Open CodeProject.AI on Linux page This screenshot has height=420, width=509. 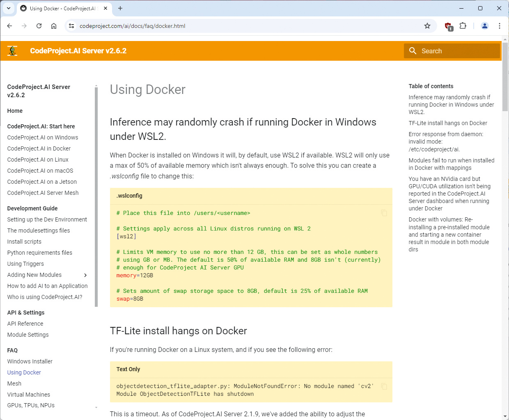click(38, 160)
